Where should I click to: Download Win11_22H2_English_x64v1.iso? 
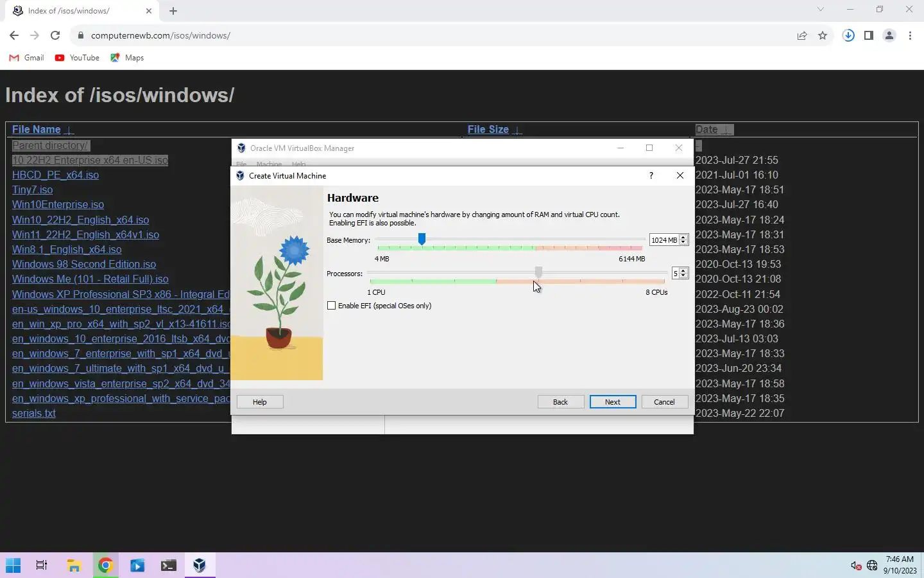[85, 235]
